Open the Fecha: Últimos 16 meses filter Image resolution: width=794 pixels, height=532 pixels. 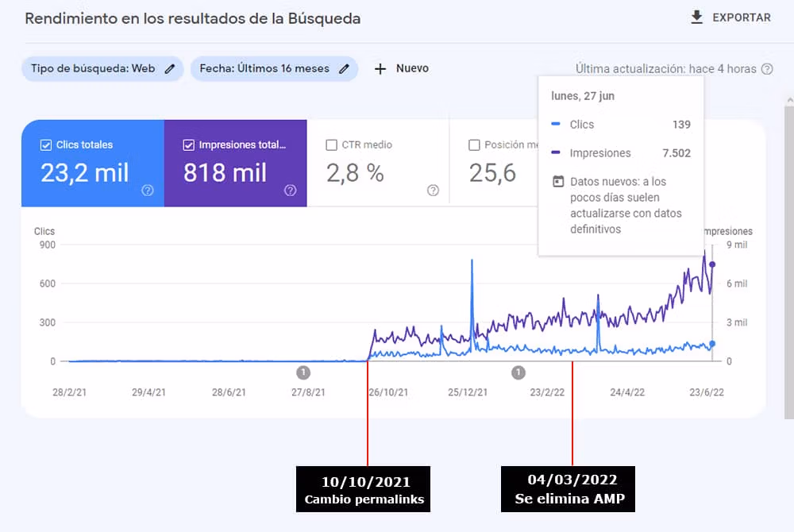264,69
